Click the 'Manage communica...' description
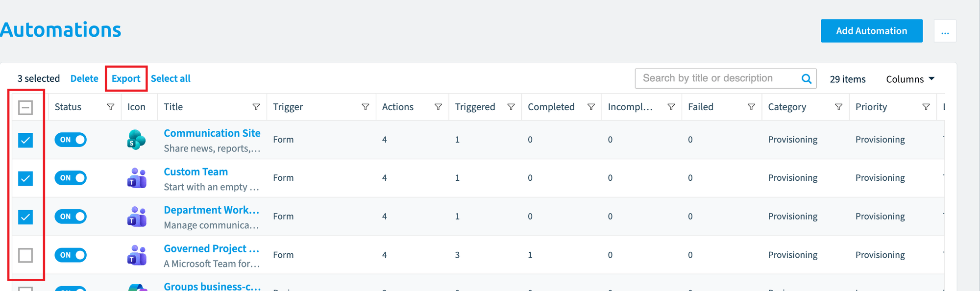The image size is (980, 291). [x=211, y=225]
